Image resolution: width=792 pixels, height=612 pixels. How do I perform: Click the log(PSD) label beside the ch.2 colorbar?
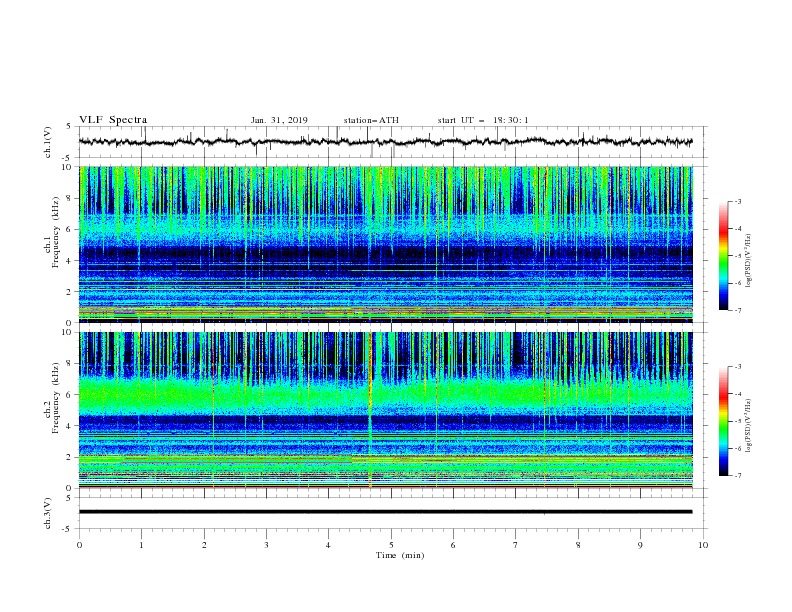click(749, 426)
